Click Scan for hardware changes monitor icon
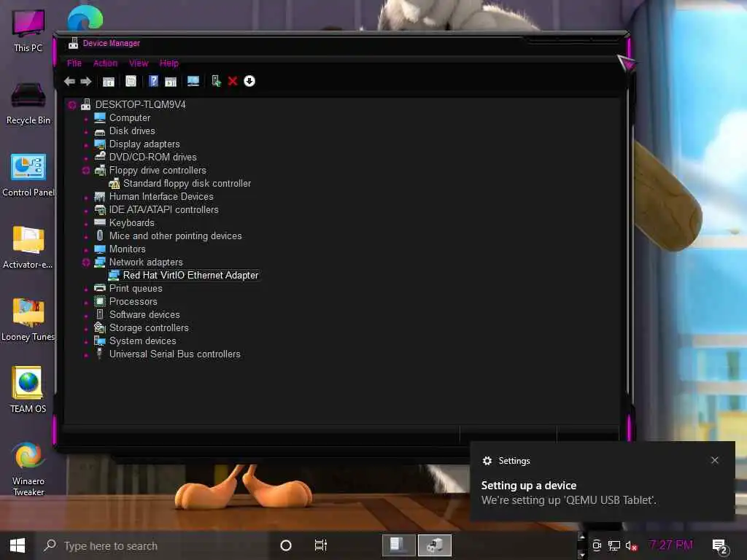The image size is (747, 560). point(193,82)
